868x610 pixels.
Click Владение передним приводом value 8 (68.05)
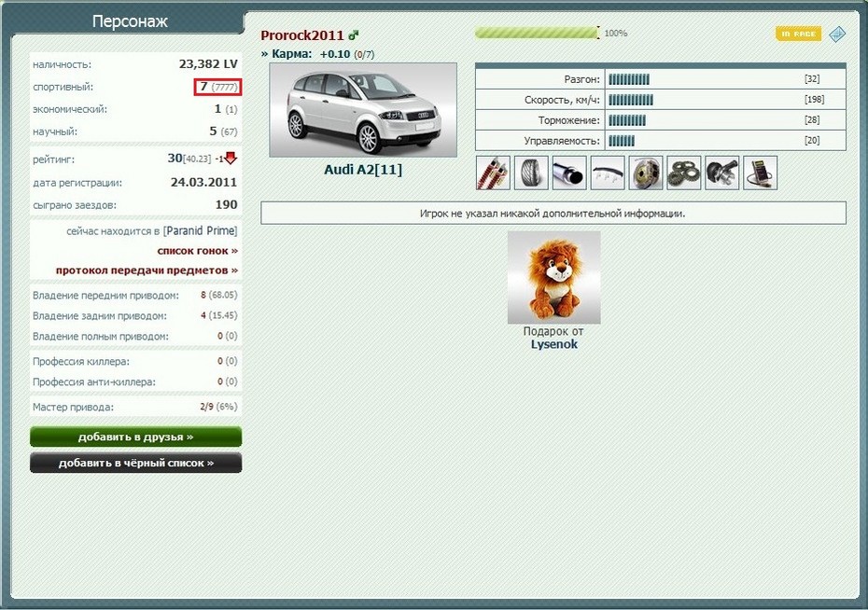tap(218, 295)
